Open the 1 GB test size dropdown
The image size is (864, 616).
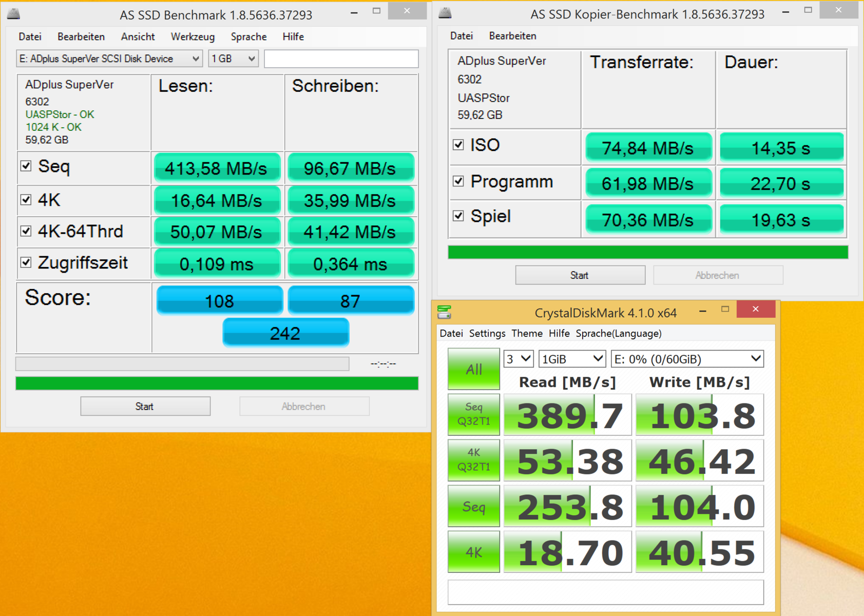click(x=233, y=59)
